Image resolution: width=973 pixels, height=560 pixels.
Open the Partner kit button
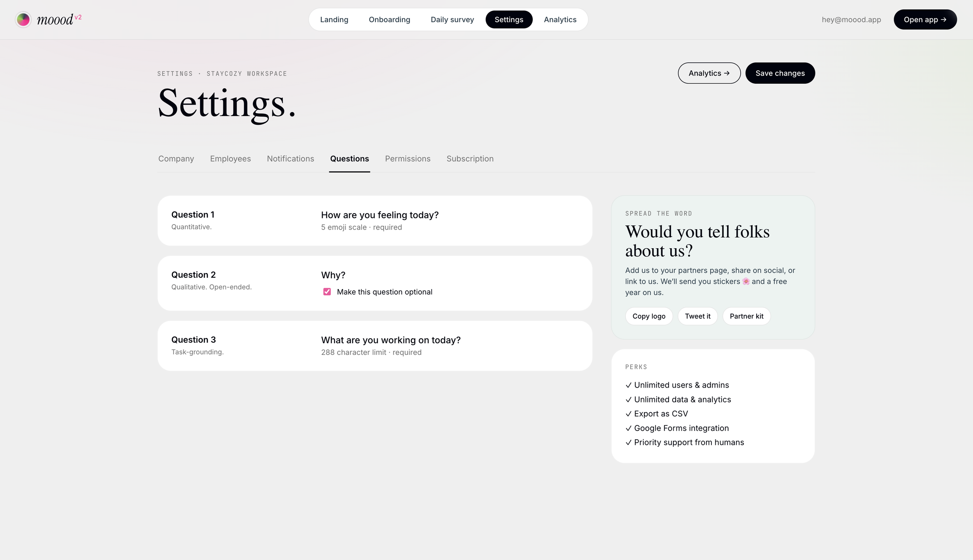746,316
